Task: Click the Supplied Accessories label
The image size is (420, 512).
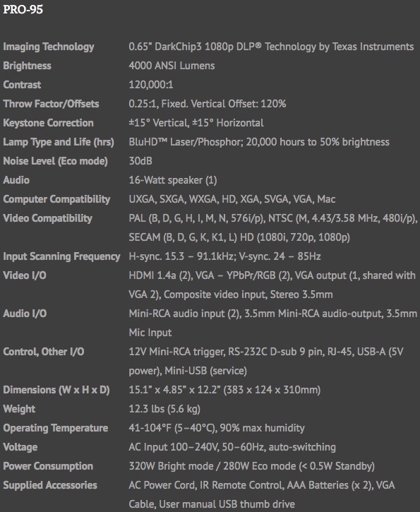Action: (x=50, y=485)
